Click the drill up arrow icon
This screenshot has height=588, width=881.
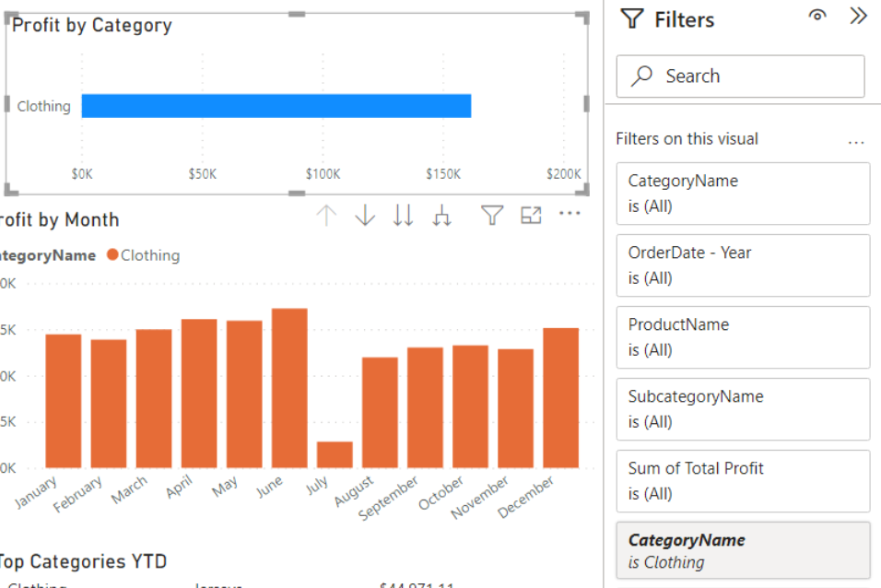coord(326,216)
